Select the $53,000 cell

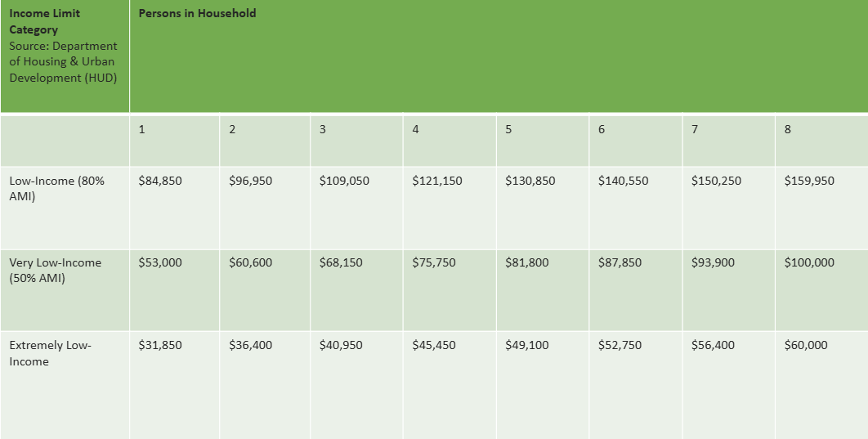[x=160, y=262]
